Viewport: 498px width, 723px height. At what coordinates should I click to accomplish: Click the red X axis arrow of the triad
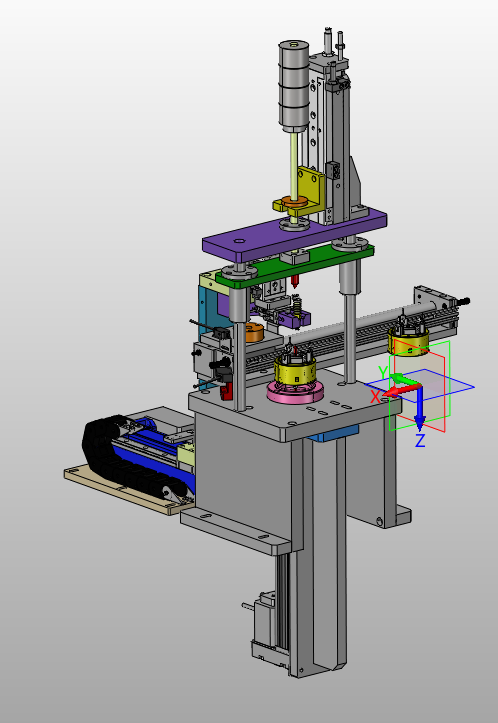tap(400, 391)
